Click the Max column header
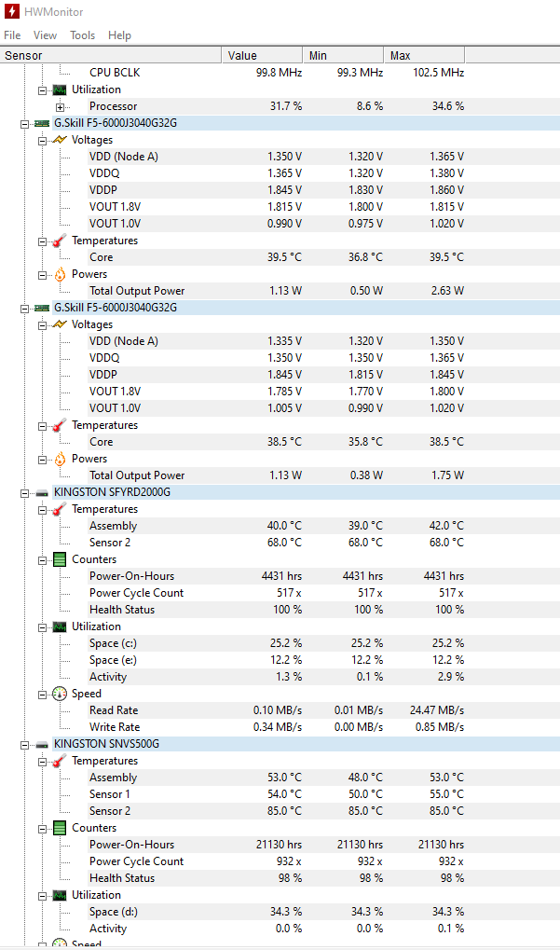 [423, 56]
